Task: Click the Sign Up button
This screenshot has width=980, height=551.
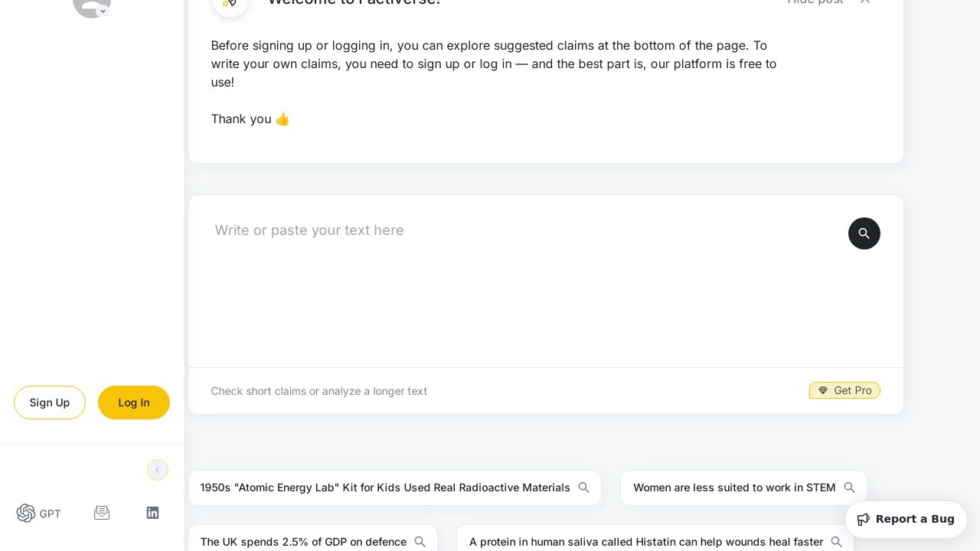Action: pyautogui.click(x=50, y=403)
